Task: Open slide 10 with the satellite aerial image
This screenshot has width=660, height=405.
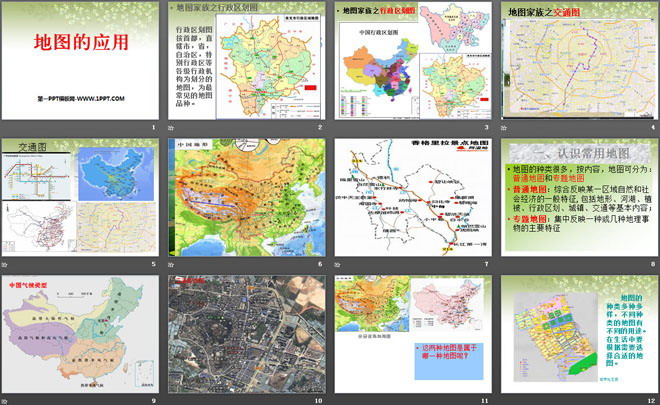Action: 245,339
